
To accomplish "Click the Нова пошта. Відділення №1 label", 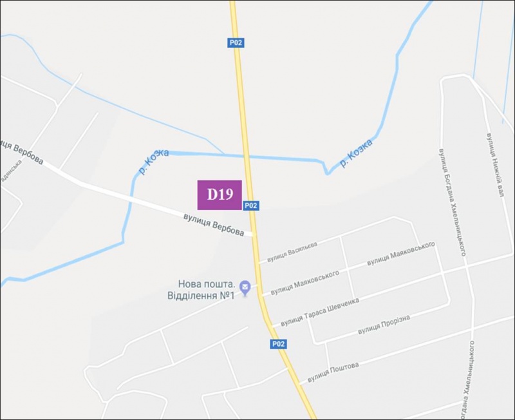I will point(201,289).
